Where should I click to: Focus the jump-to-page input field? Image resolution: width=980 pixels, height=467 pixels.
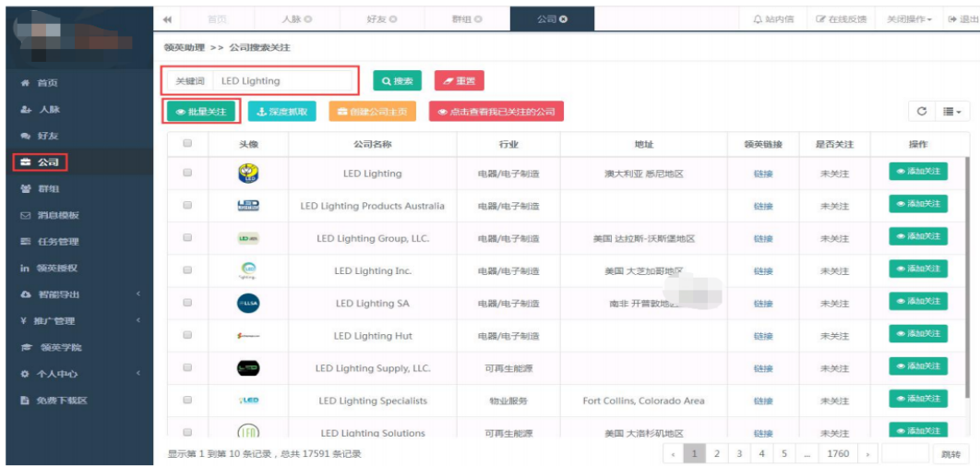tap(905, 453)
